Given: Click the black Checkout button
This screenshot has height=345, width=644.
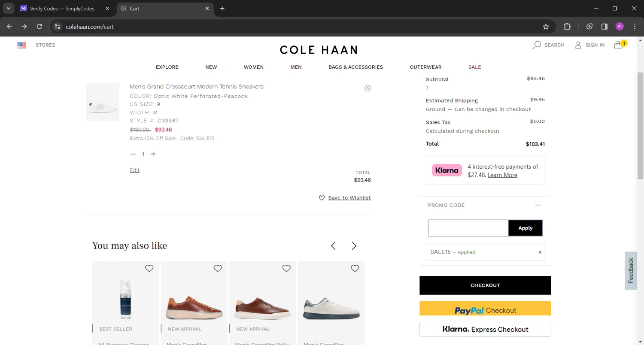Looking at the screenshot, I should (x=485, y=285).
